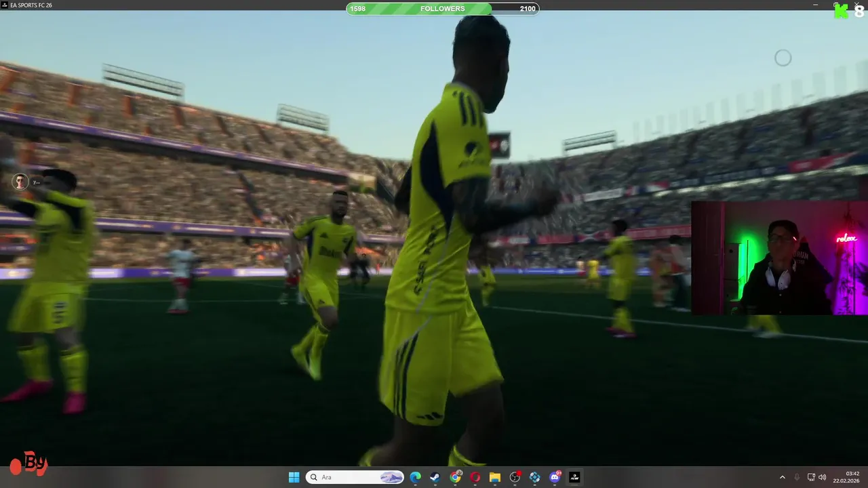The image size is (868, 488).
Task: Click the FOLLOWERS goal progress bar
Action: click(443, 9)
